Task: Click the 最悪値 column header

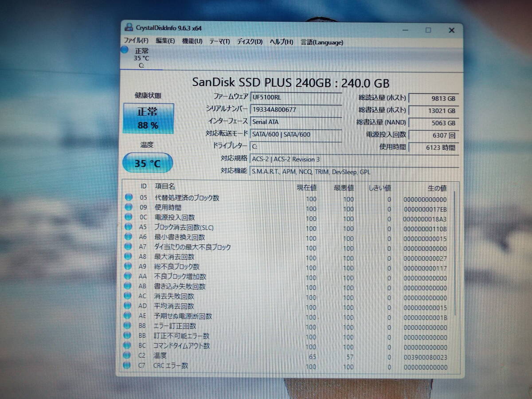Action: (x=344, y=188)
